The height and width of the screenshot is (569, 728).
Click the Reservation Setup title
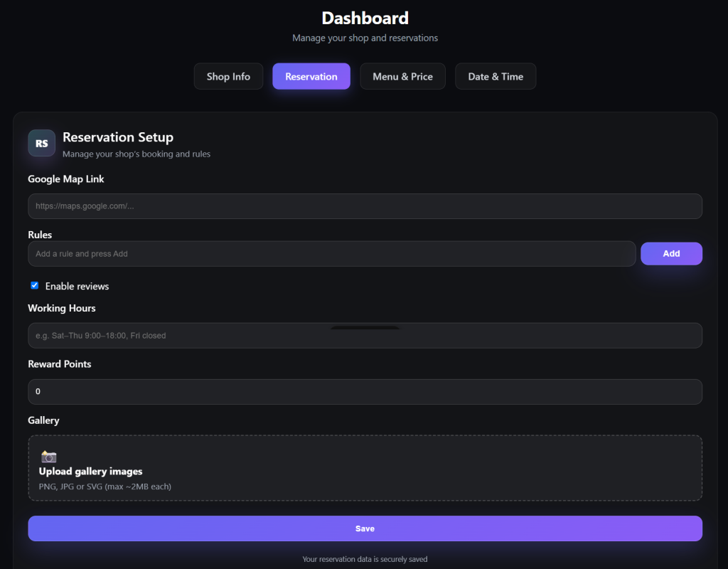click(118, 137)
